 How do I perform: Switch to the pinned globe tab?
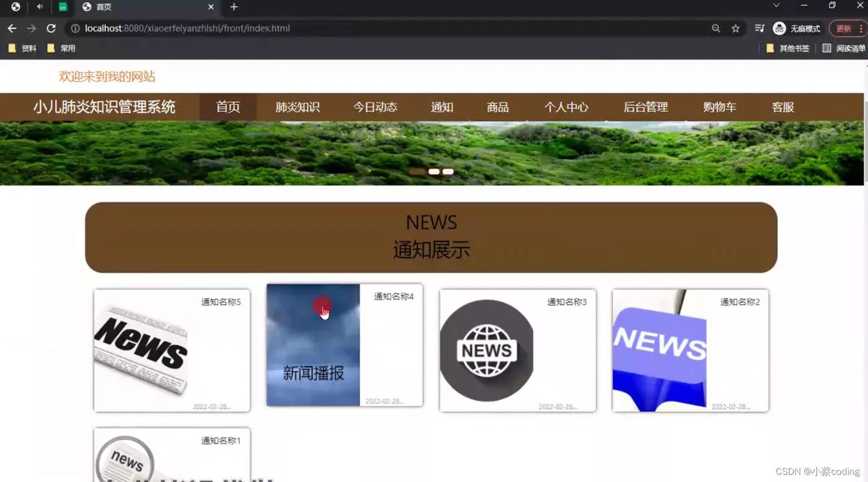click(x=15, y=7)
